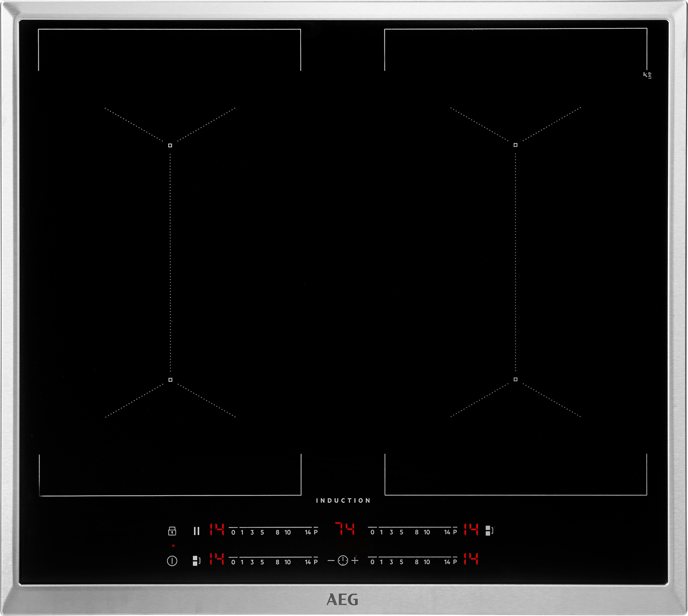The image size is (688, 616).
Task: Set slider right of timer plus to 0
Action: coord(373,562)
